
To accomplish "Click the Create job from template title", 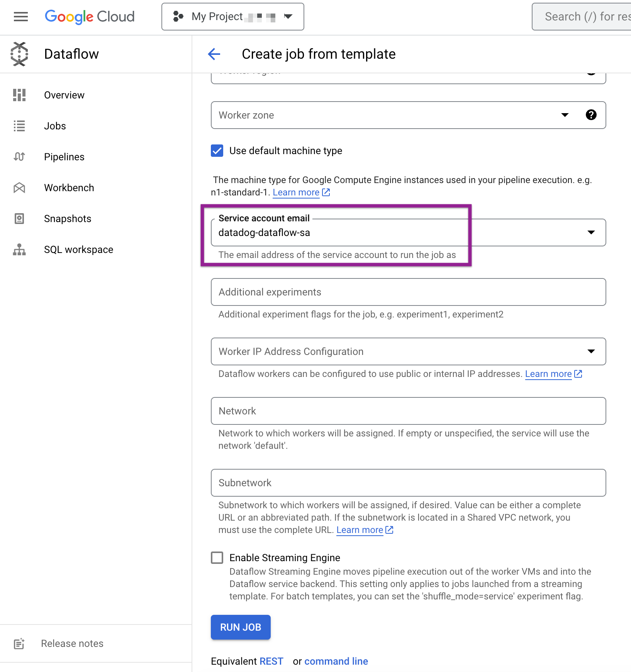I will [x=319, y=54].
